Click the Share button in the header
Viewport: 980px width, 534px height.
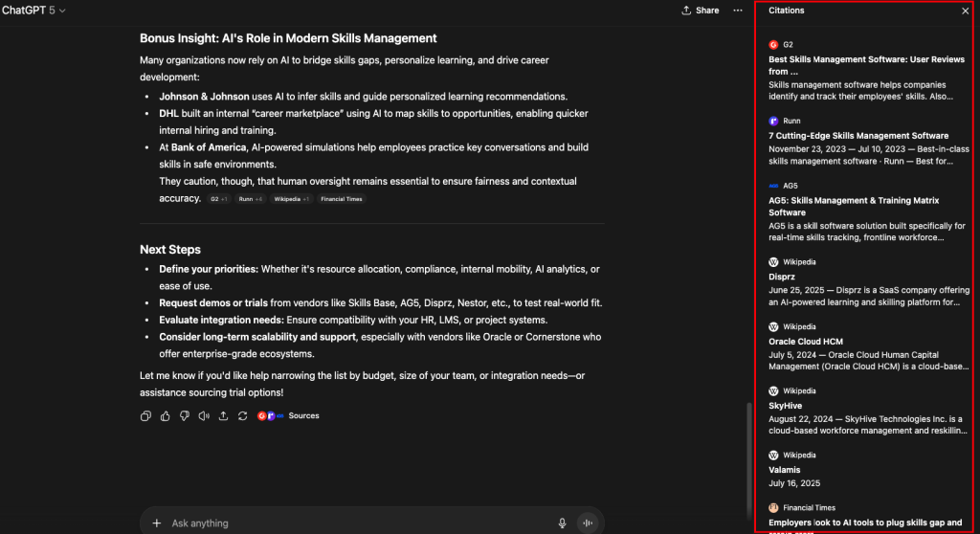[700, 11]
